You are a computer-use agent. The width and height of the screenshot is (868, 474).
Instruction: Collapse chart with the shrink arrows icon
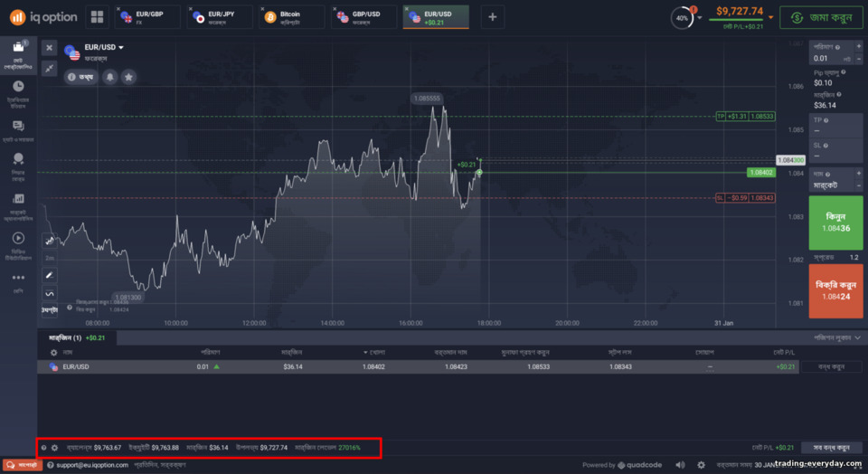[x=49, y=69]
